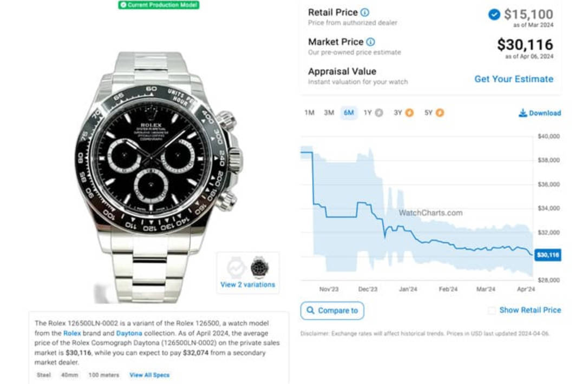This screenshot has width=588, height=384.
Task: Click the blue verified checkmark beside $15,100
Action: pos(494,15)
